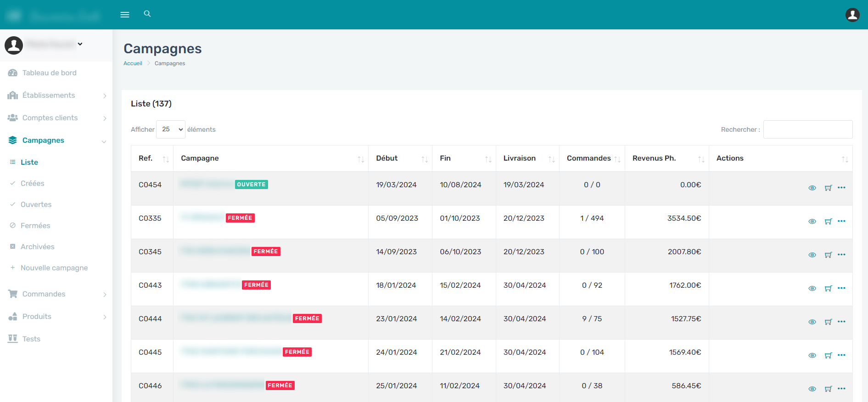Click Nouvelle campagne in sidebar
Viewport: 868px width, 402px height.
click(x=54, y=268)
